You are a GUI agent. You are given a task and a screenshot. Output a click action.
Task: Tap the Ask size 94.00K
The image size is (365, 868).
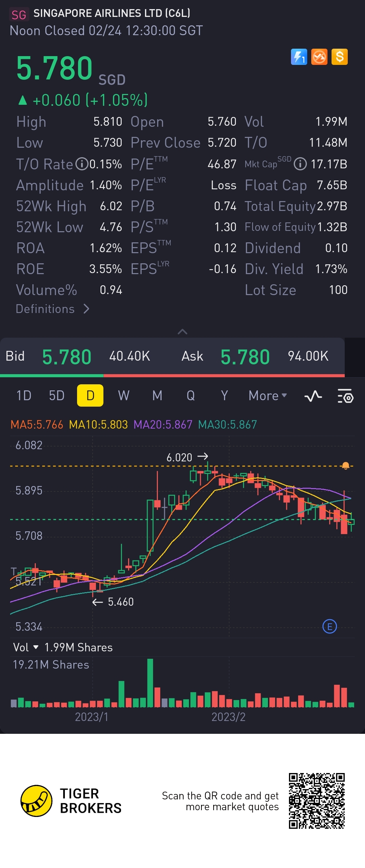click(x=308, y=356)
